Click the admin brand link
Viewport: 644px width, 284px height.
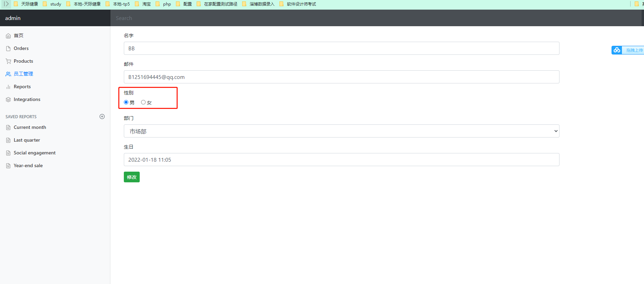click(x=13, y=18)
